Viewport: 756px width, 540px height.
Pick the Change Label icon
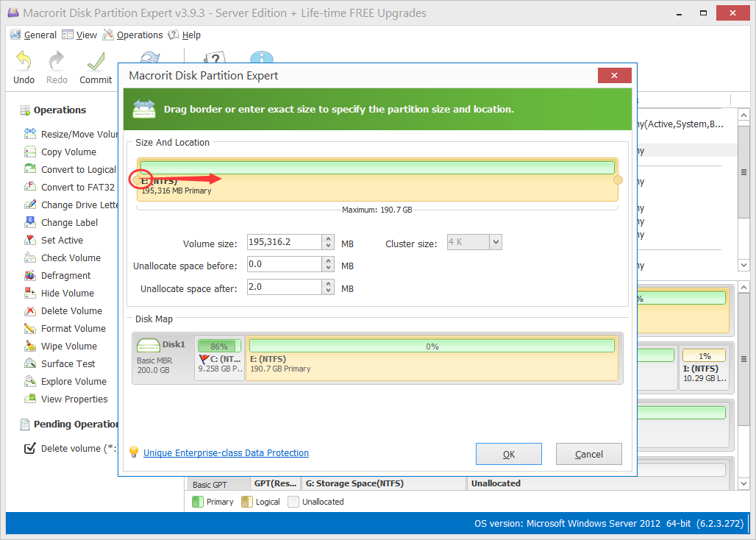(x=30, y=221)
